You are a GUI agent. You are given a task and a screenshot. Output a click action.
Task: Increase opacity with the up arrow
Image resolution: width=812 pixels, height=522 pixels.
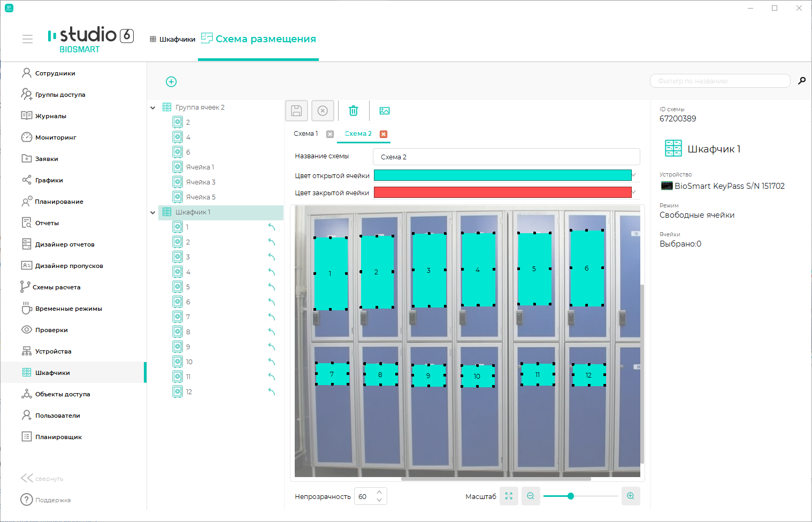tap(379, 492)
